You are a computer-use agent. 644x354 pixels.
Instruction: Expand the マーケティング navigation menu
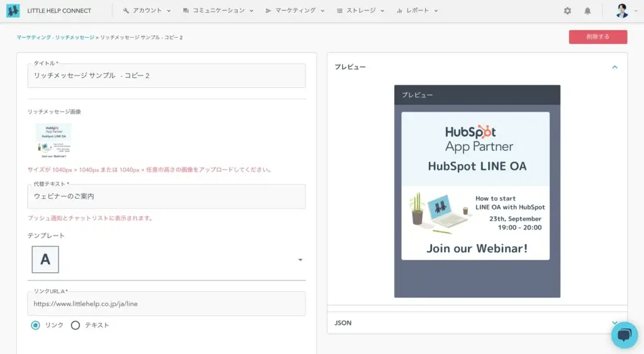point(295,11)
